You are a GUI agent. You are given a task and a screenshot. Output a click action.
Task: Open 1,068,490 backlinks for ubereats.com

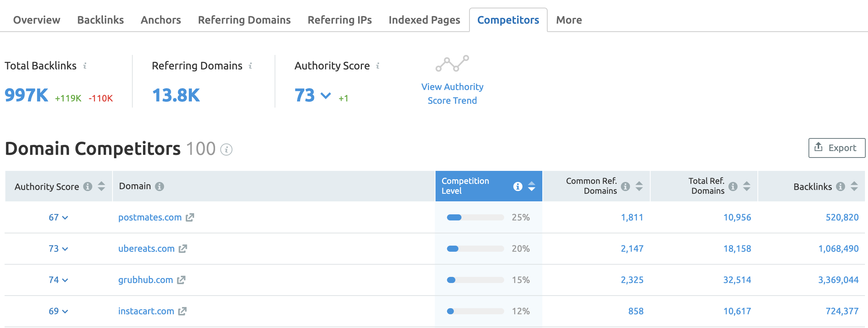(838, 249)
